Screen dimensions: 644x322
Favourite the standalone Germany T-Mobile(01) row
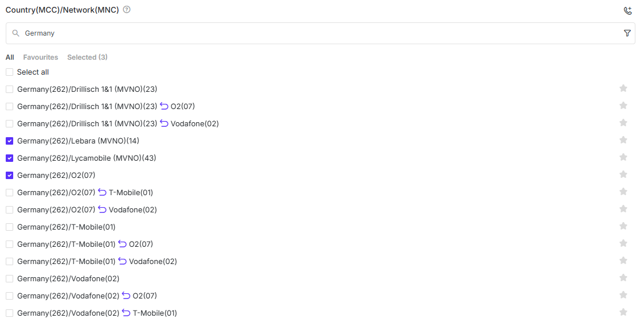tap(623, 226)
